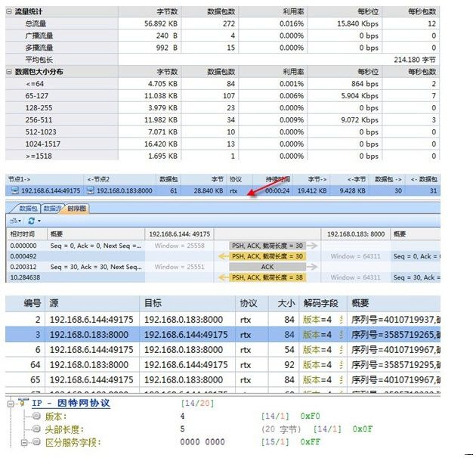Collapse the 流量统计 section
This screenshot has width=476, height=458.
pyautogui.click(x=9, y=11)
